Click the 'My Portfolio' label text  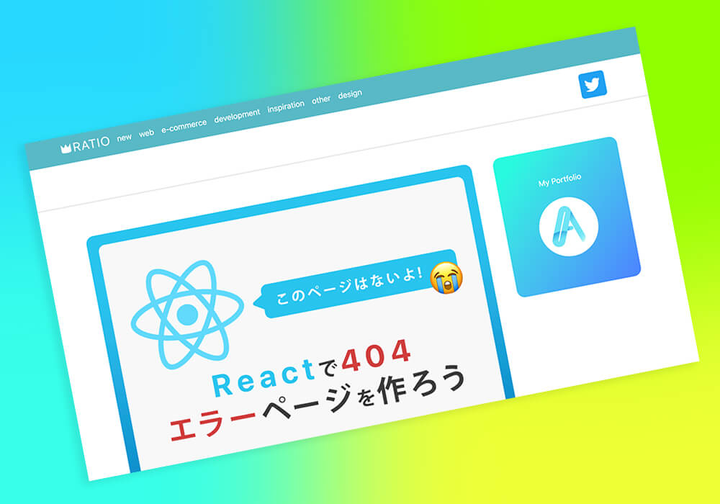click(x=560, y=180)
